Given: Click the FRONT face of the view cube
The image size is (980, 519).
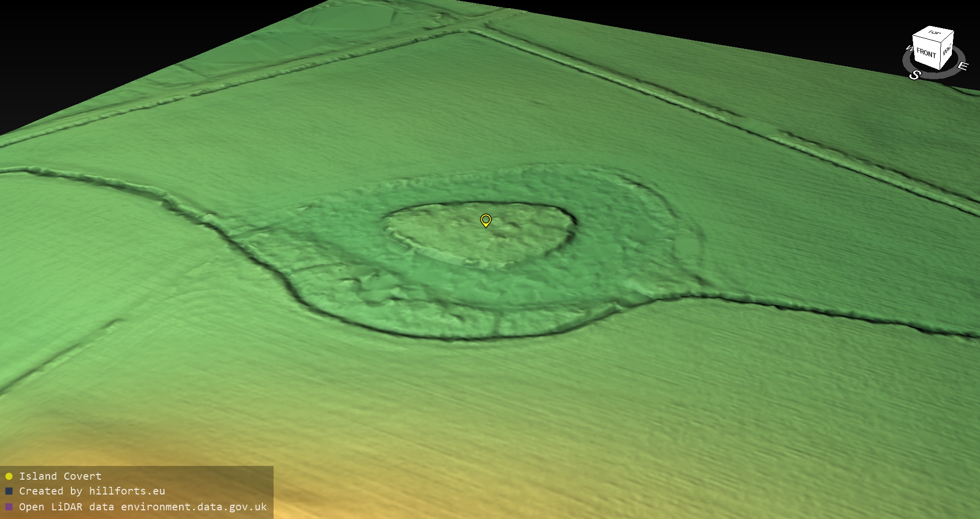Looking at the screenshot, I should [925, 53].
